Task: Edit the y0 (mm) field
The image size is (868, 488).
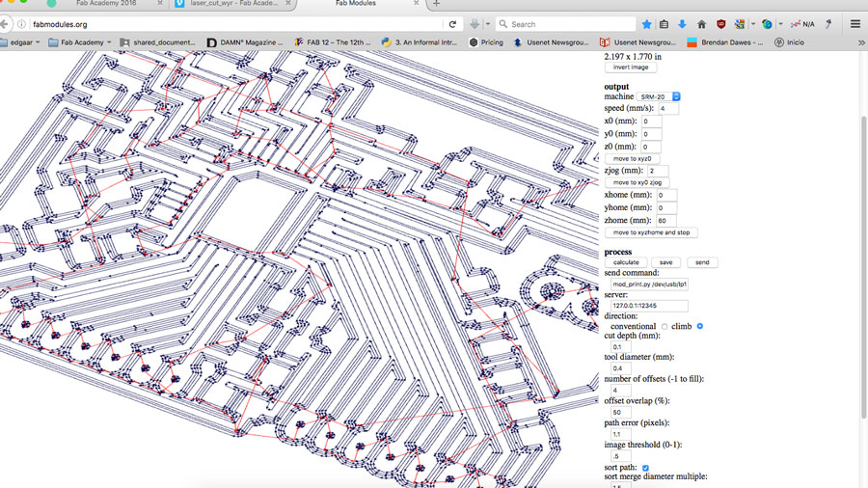Action: click(652, 134)
